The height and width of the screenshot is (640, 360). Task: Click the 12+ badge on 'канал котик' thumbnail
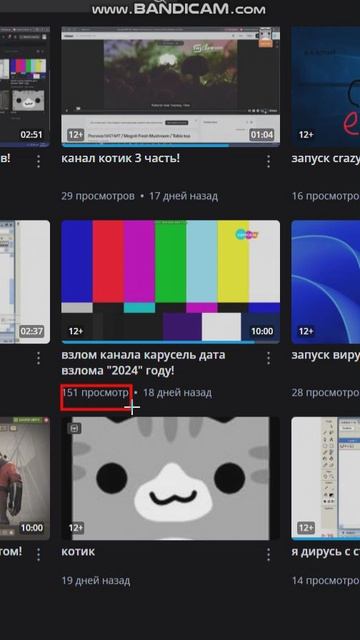[76, 135]
